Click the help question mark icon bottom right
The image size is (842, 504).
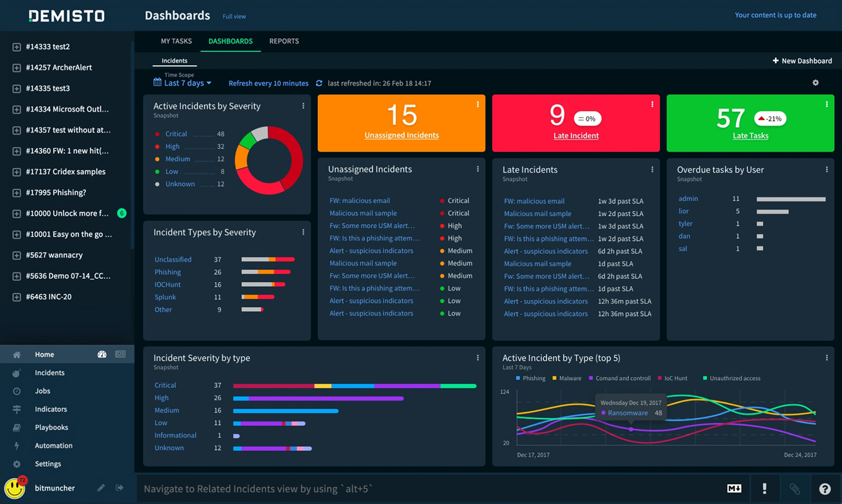point(825,489)
